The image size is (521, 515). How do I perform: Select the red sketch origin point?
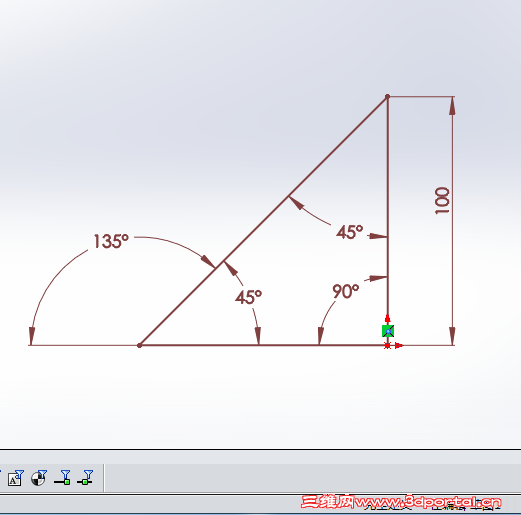387,346
